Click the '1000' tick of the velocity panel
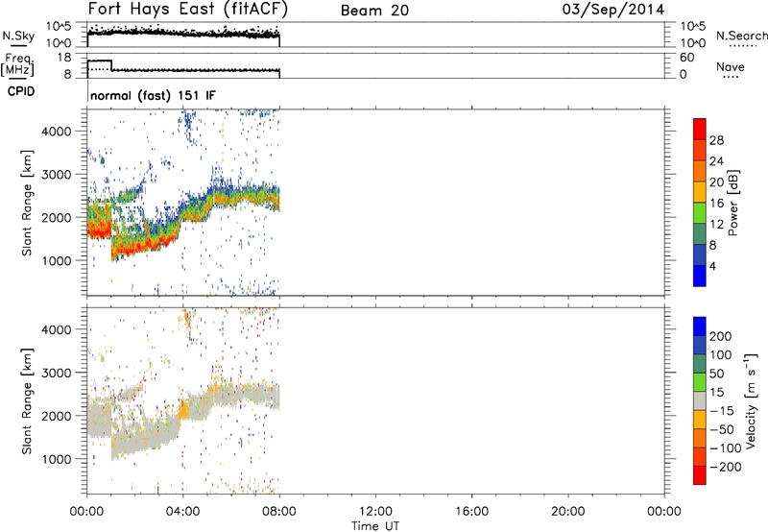The height and width of the screenshot is (532, 768). tap(56, 459)
